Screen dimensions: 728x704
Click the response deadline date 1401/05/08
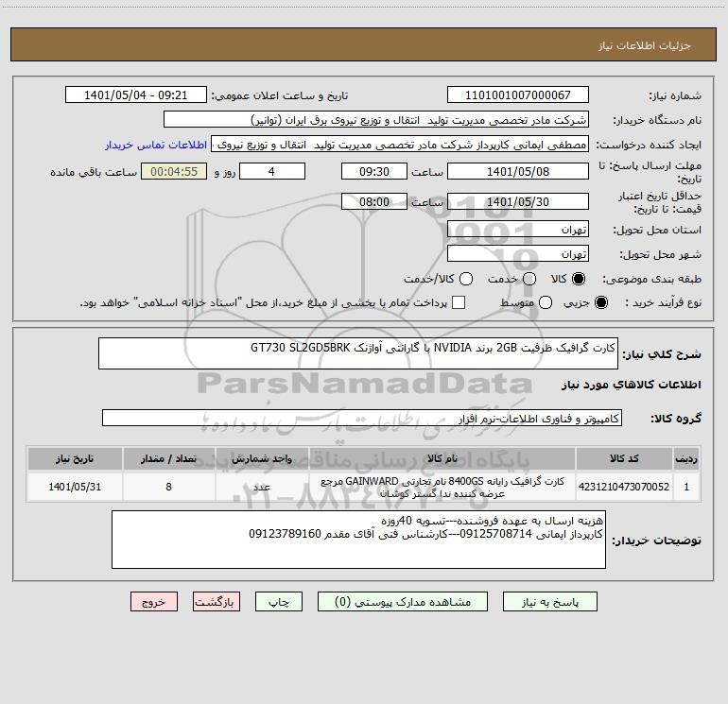coord(518,171)
